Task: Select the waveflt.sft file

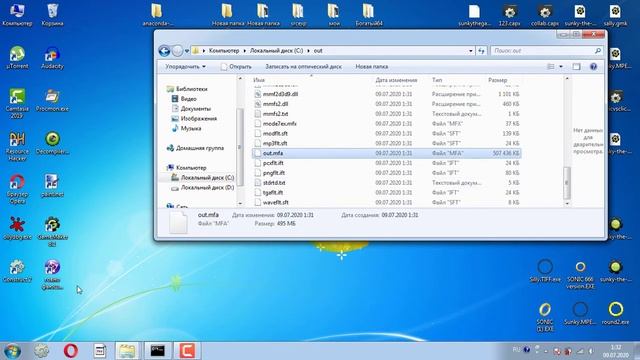Action: pyautogui.click(x=276, y=202)
